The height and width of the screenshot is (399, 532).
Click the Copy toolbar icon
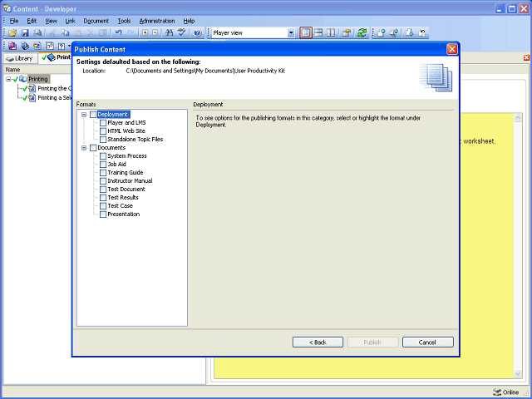point(65,33)
